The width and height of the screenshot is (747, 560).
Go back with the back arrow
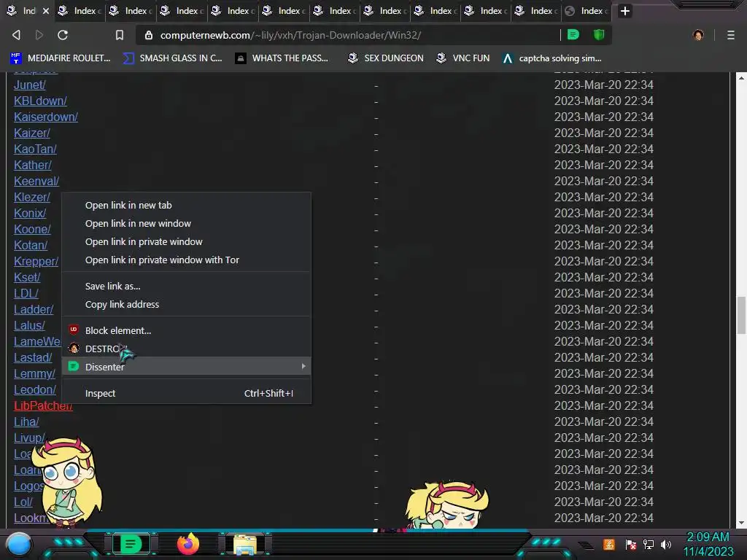16,35
